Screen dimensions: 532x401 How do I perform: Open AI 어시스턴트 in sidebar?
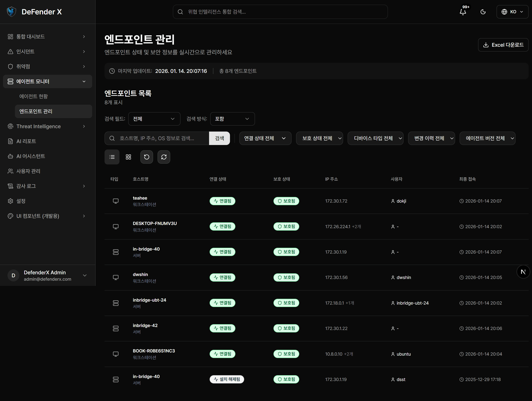pyautogui.click(x=31, y=156)
